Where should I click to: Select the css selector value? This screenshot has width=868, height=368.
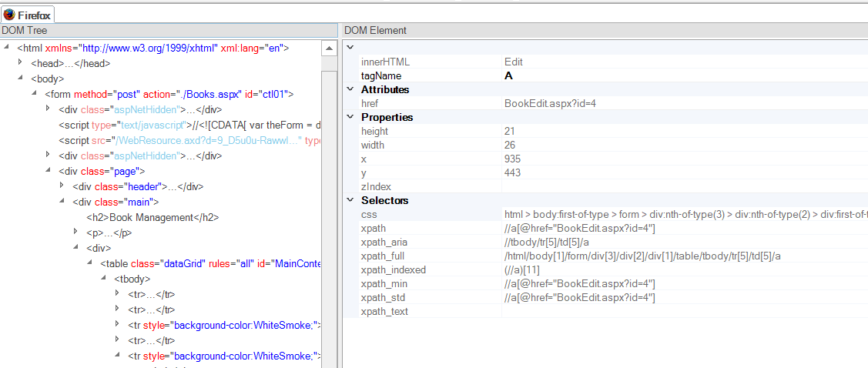[x=685, y=214]
